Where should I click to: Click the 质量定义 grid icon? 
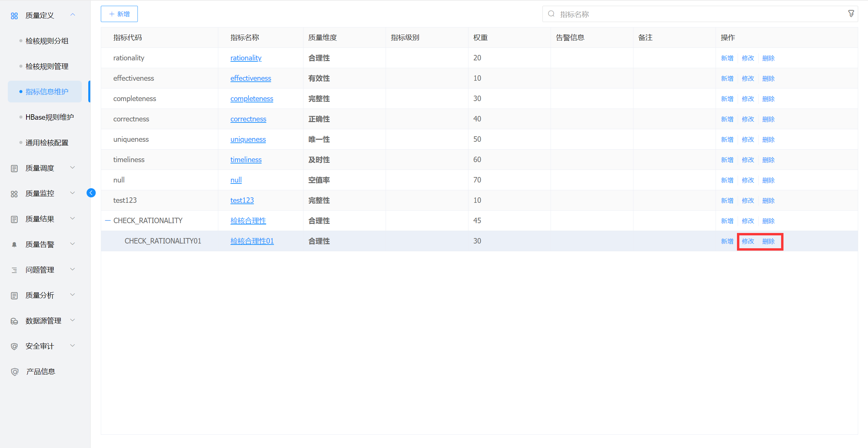click(14, 16)
